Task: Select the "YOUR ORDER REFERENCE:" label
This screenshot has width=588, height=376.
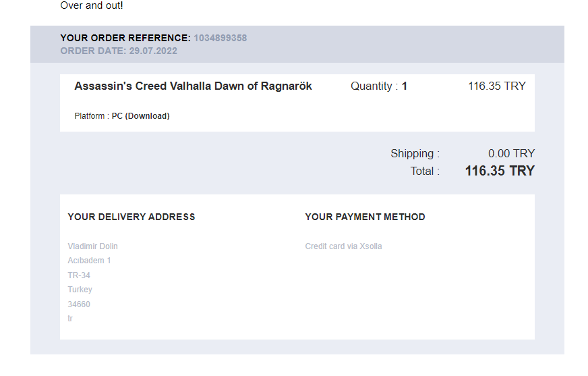Action: point(125,38)
